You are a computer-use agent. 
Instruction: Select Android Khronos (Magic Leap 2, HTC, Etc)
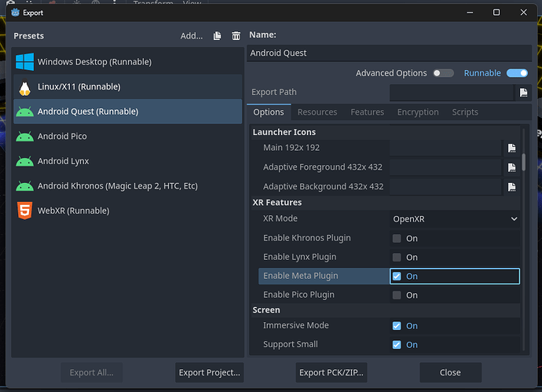coord(127,186)
